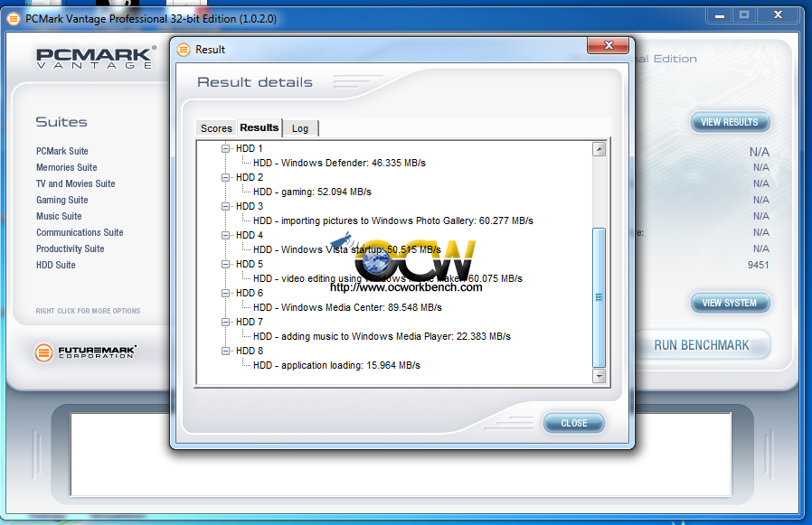Select Gaming Suite in Suites list
812x525 pixels.
click(62, 200)
